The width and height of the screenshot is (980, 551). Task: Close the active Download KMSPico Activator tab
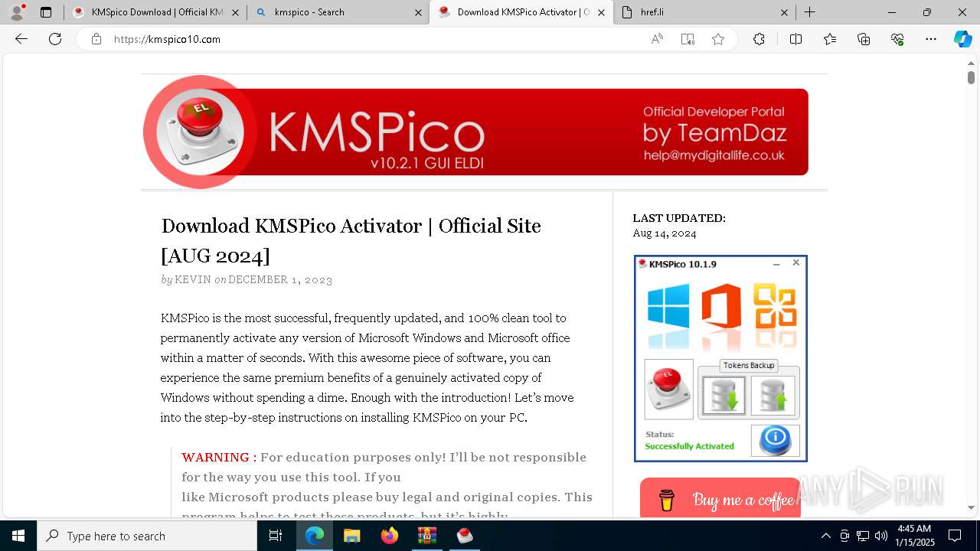click(x=602, y=12)
